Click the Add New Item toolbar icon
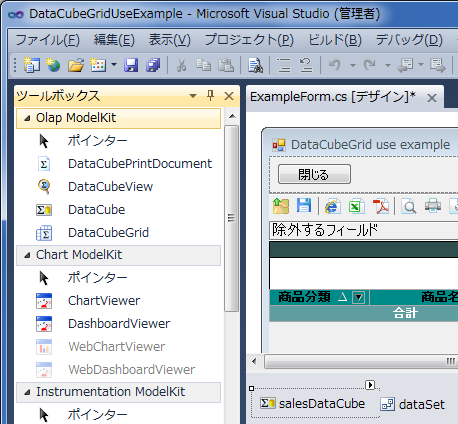The height and width of the screenshot is (424, 458). point(98,65)
